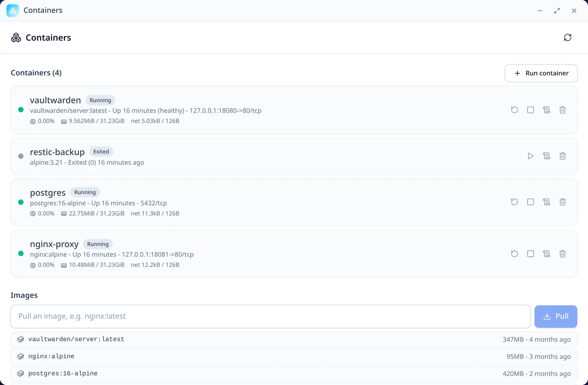Viewport: 588px width, 385px height.
Task: Click 'alpine:3.21 - Exited (0) 16 minutes ago'
Action: point(87,163)
